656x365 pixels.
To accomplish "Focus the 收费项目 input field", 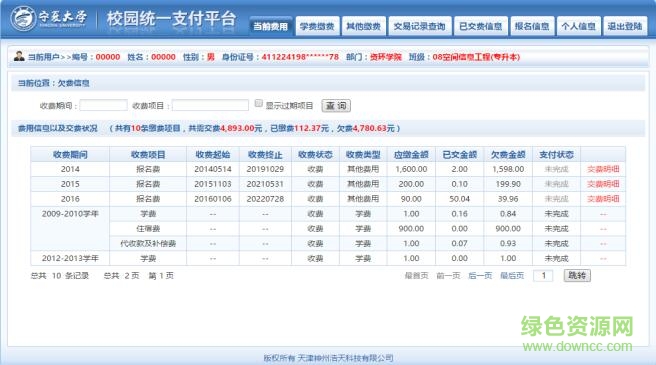I will pos(210,105).
